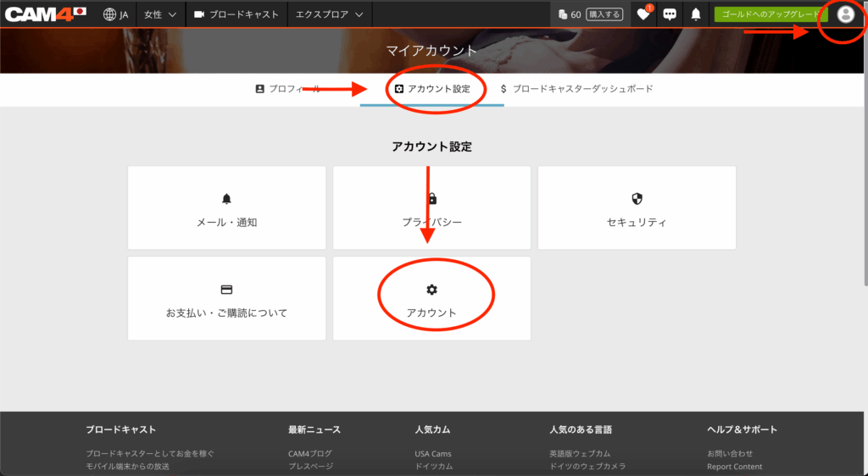Image resolution: width=868 pixels, height=476 pixels.
Task: Open the プレスページ footer link
Action: point(310,466)
